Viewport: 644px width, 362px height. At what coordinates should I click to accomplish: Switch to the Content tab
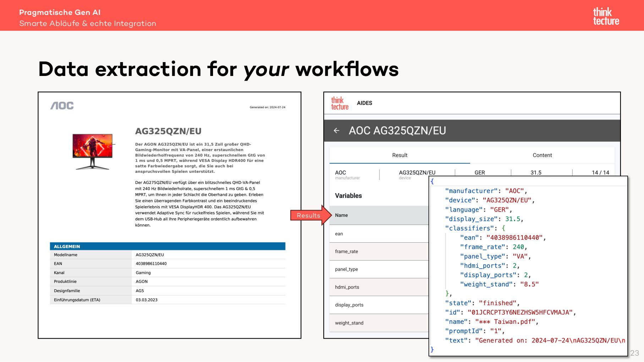[542, 155]
